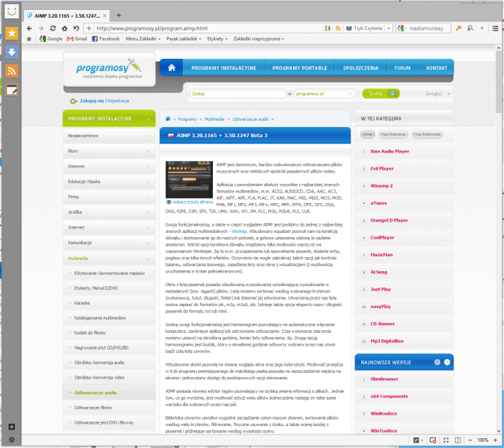Open sidebar settings gear
The width and height of the screenshot is (504, 448).
[11, 439]
